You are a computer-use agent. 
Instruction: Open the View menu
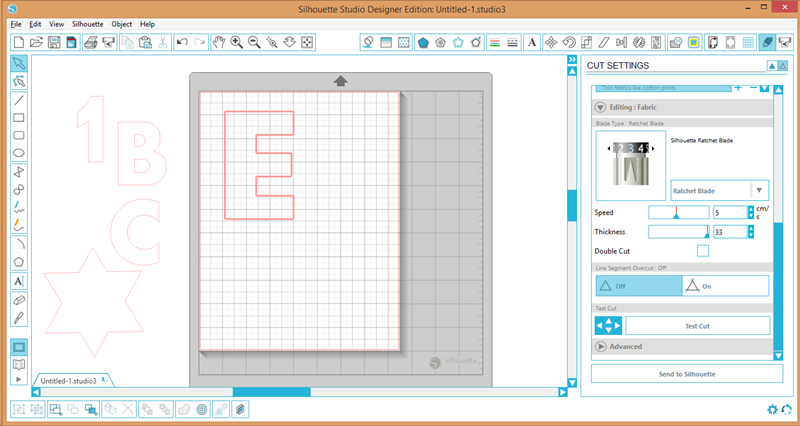click(57, 24)
